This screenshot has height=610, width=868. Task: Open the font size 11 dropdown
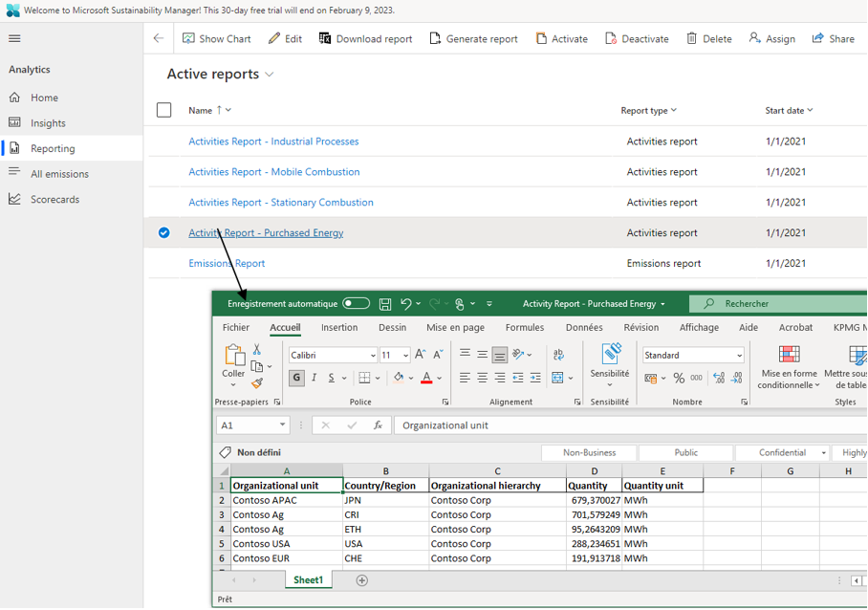click(x=405, y=356)
